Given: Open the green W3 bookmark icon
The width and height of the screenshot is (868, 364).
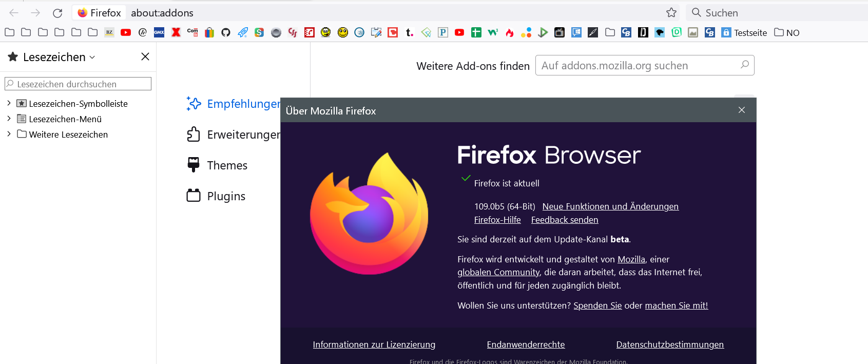Looking at the screenshot, I should [x=493, y=32].
